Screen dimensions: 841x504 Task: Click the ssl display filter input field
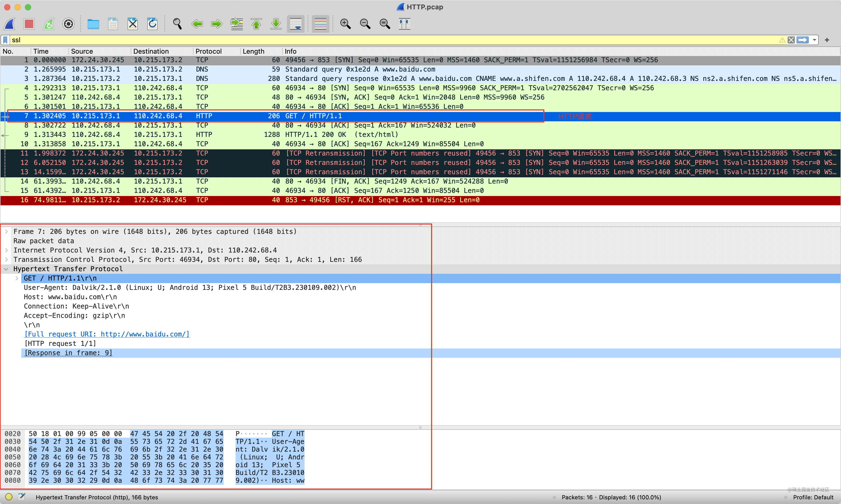[394, 40]
